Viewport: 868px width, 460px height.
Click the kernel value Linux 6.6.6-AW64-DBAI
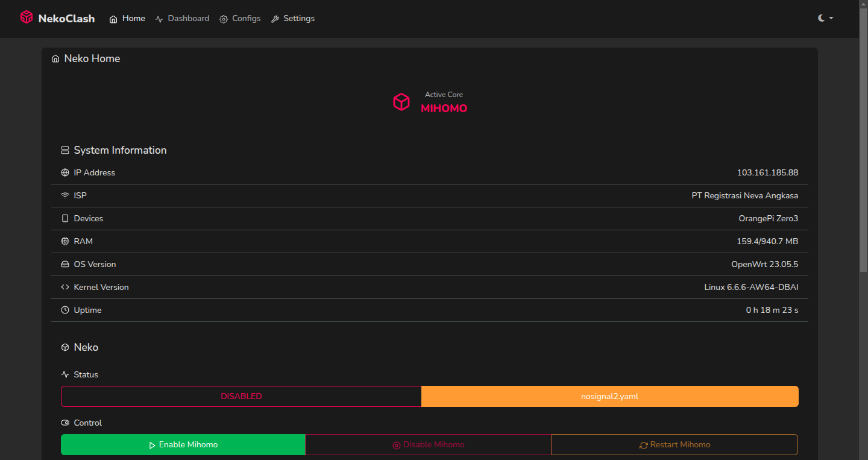[751, 287]
